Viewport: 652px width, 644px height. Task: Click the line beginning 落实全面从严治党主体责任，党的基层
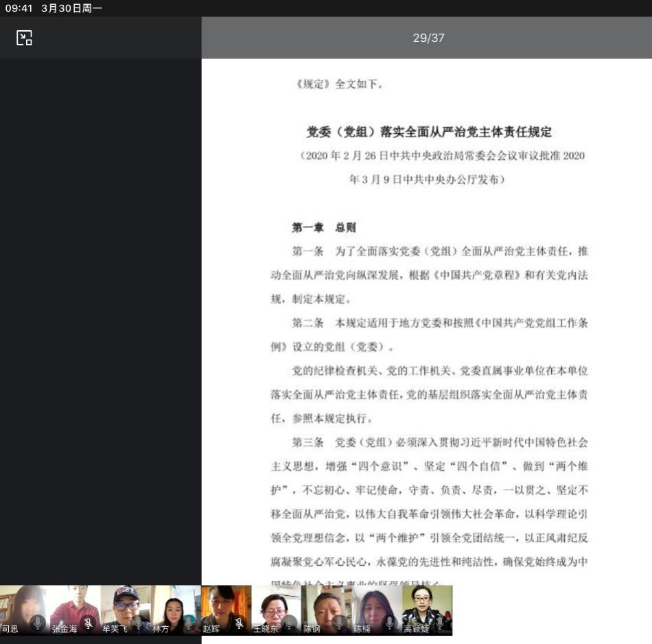(x=429, y=394)
